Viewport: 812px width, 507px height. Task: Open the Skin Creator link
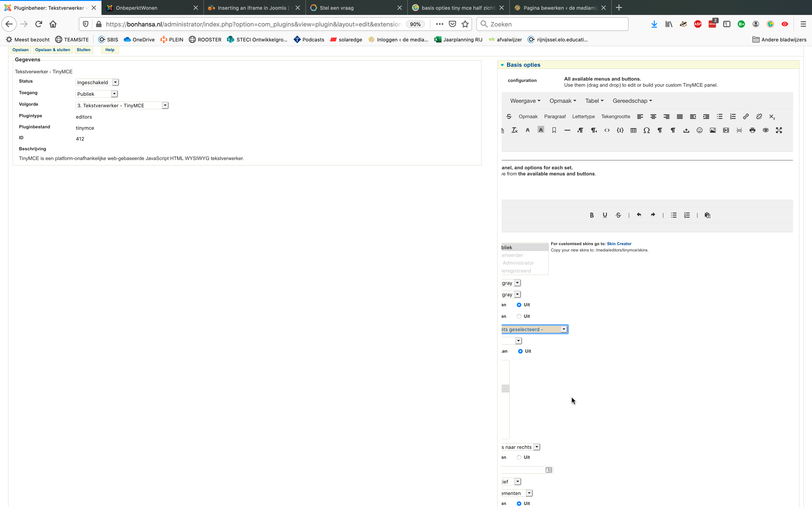(x=619, y=244)
